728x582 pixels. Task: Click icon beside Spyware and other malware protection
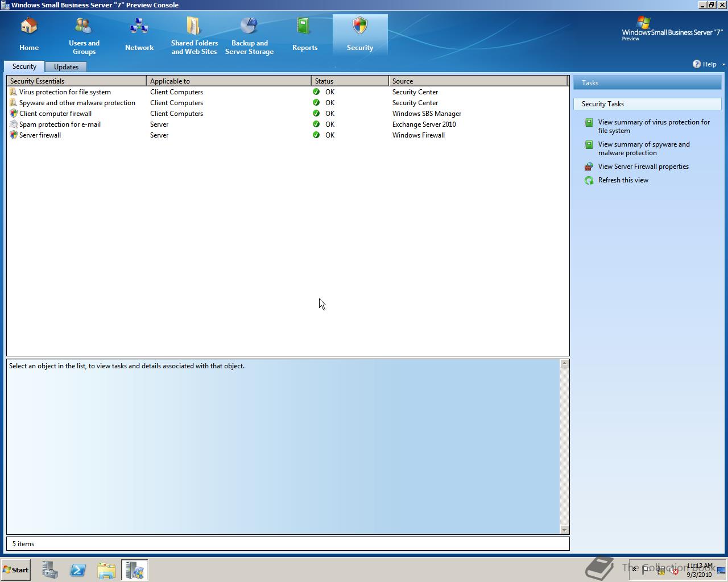coord(14,102)
